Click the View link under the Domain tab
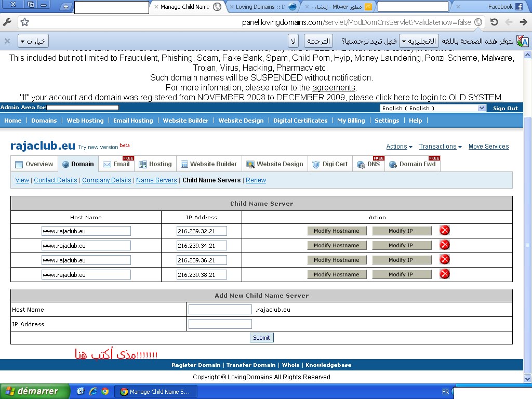This screenshot has width=532, height=399. (x=22, y=180)
